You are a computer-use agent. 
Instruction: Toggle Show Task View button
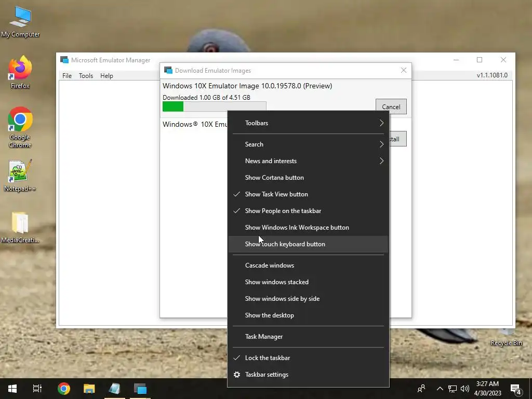tap(308, 194)
